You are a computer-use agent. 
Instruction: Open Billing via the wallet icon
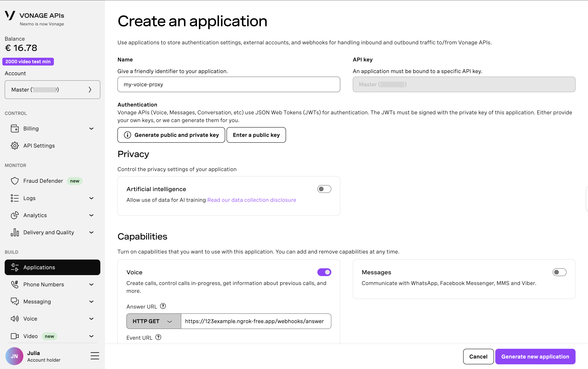point(15,128)
